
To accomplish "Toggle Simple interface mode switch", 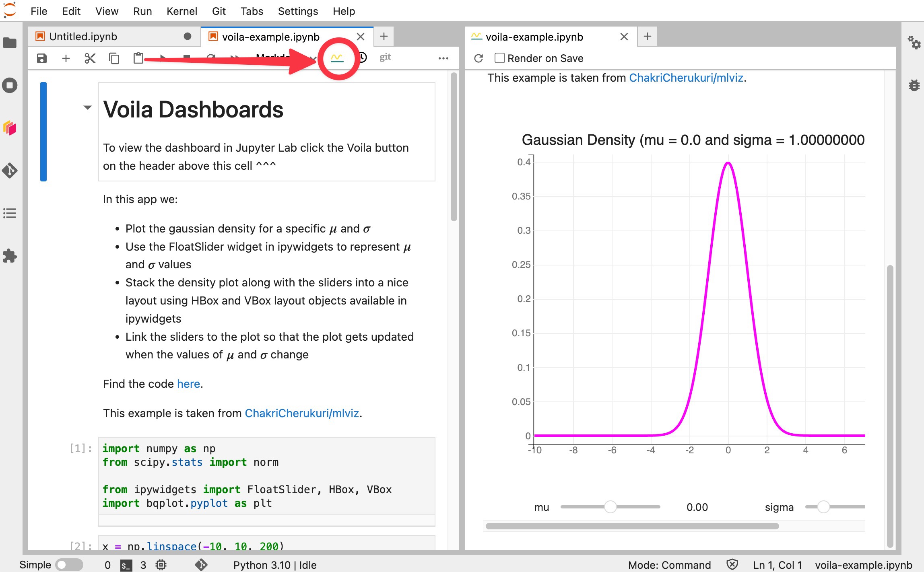I will coord(69,565).
